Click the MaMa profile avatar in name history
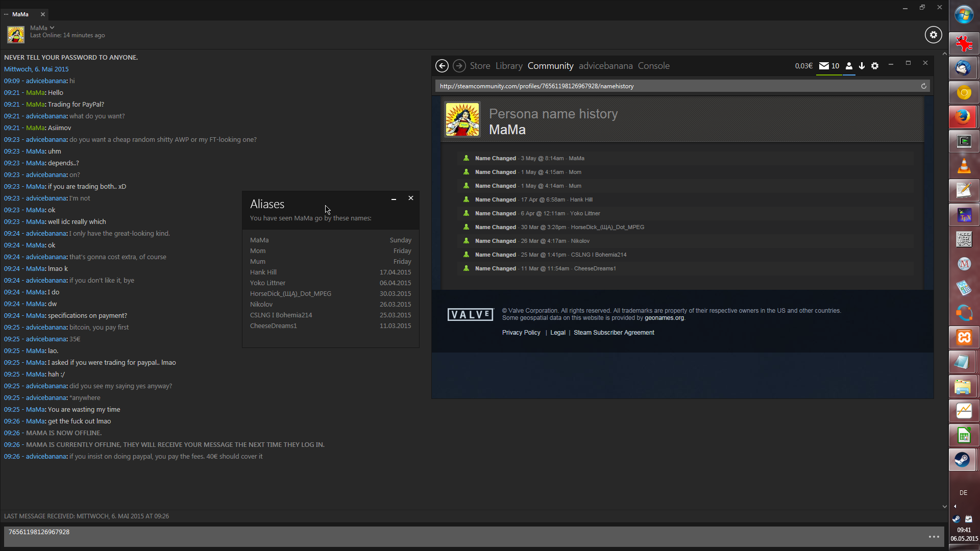This screenshot has width=980, height=551. point(462,119)
